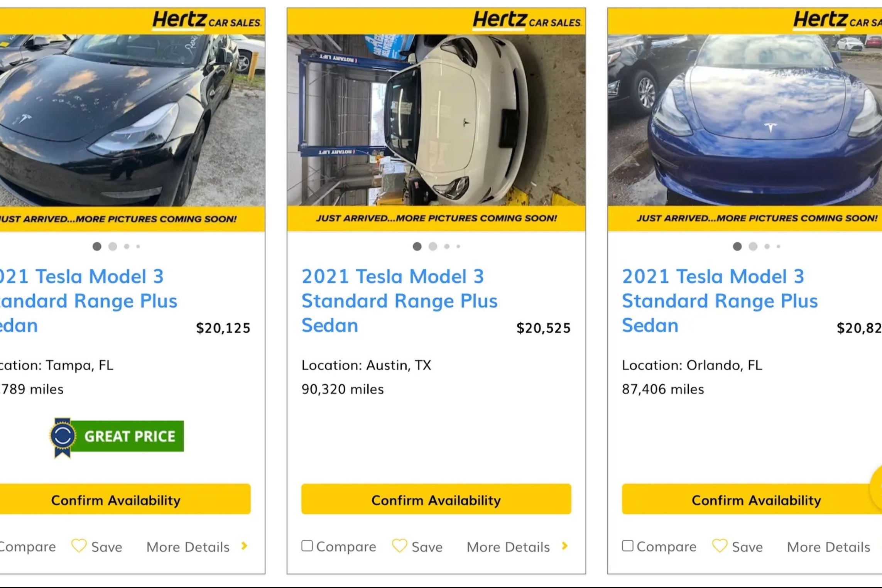Select second carousel dot on Tampa listing photos
The height and width of the screenshot is (588, 882).
point(113,246)
